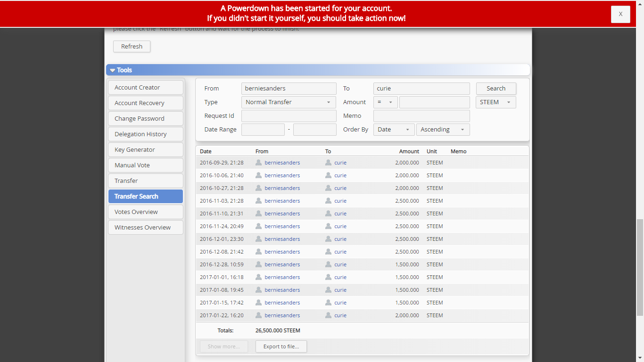The width and height of the screenshot is (644, 362).
Task: Click berniesanders avatar icon in 2017-01-01 row
Action: [x=258, y=277]
